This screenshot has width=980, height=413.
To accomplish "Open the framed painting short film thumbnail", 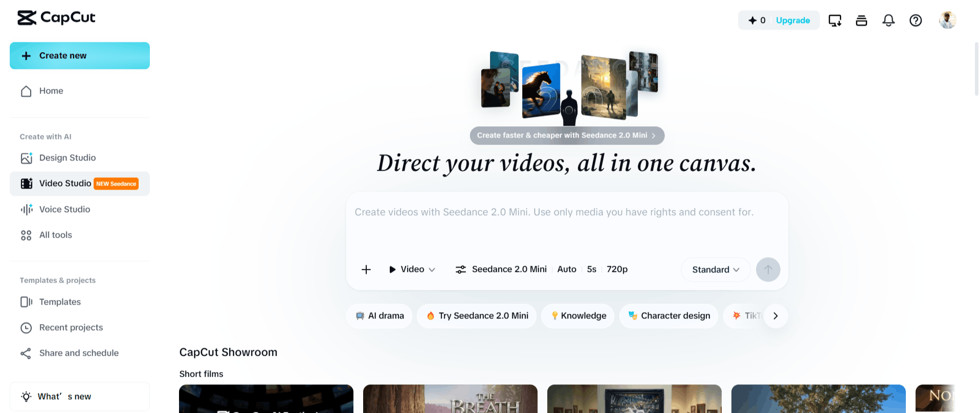I will pos(634,399).
